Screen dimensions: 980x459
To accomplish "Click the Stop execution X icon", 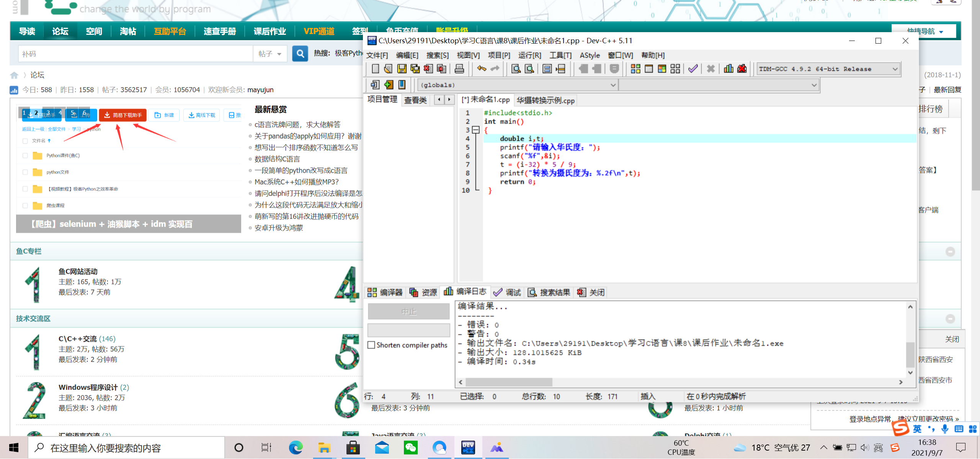I will tap(711, 69).
